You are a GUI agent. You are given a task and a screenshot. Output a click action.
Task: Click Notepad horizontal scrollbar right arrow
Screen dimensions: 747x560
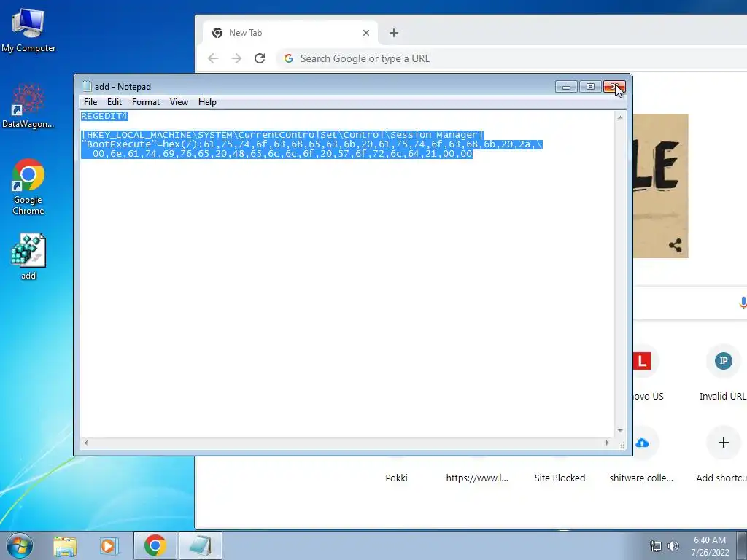[x=607, y=443]
